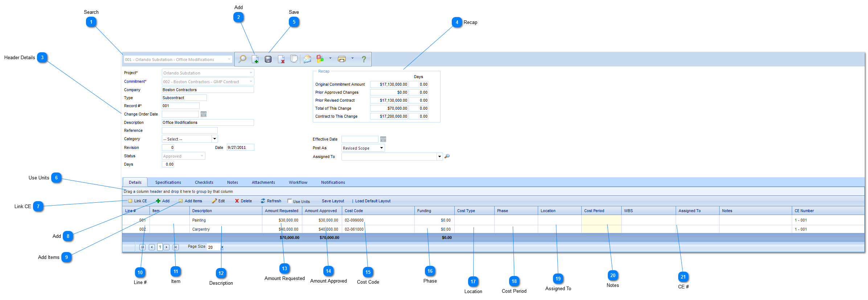Click Load Default Layout link
The height and width of the screenshot is (300, 868).
[x=373, y=201]
